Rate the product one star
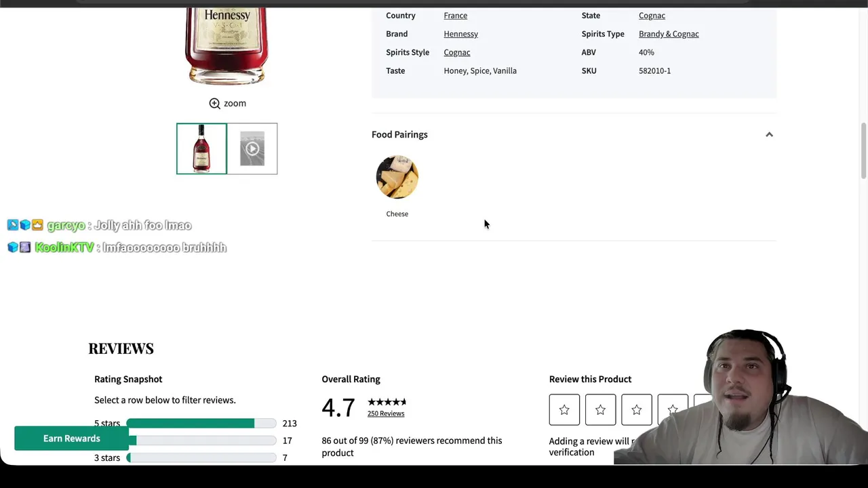The image size is (868, 488). pos(564,409)
